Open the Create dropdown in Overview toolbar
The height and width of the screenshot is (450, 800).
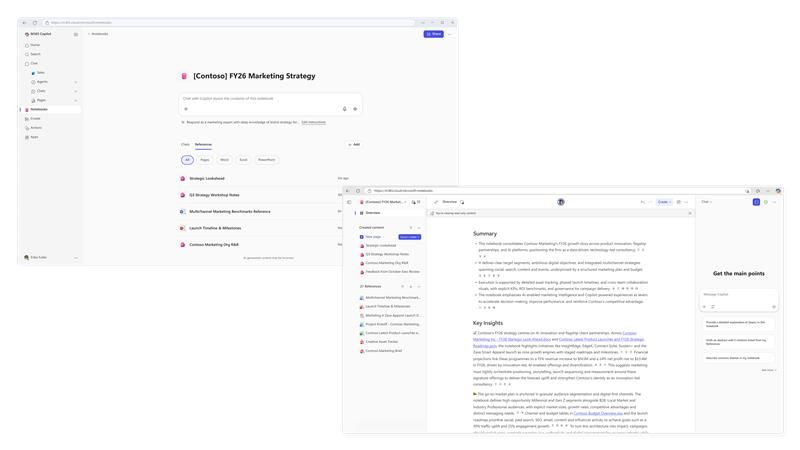tap(664, 202)
